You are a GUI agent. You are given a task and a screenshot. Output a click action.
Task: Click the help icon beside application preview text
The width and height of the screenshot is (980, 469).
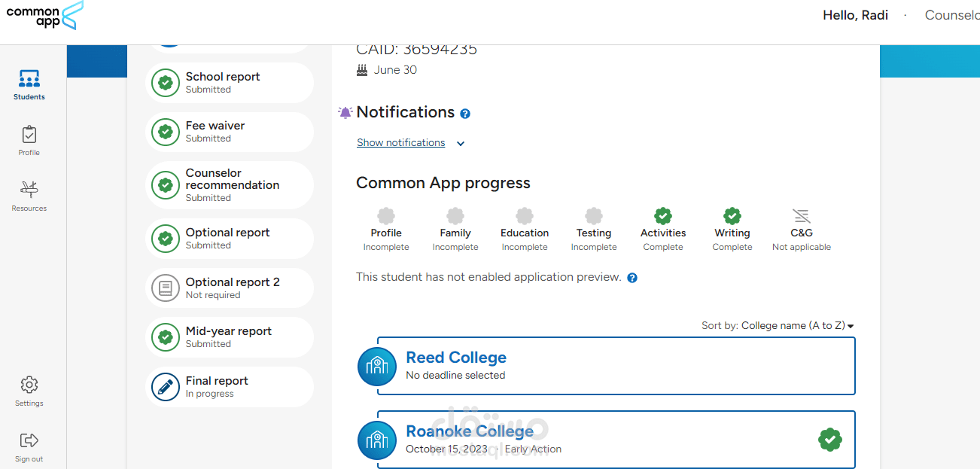(632, 278)
